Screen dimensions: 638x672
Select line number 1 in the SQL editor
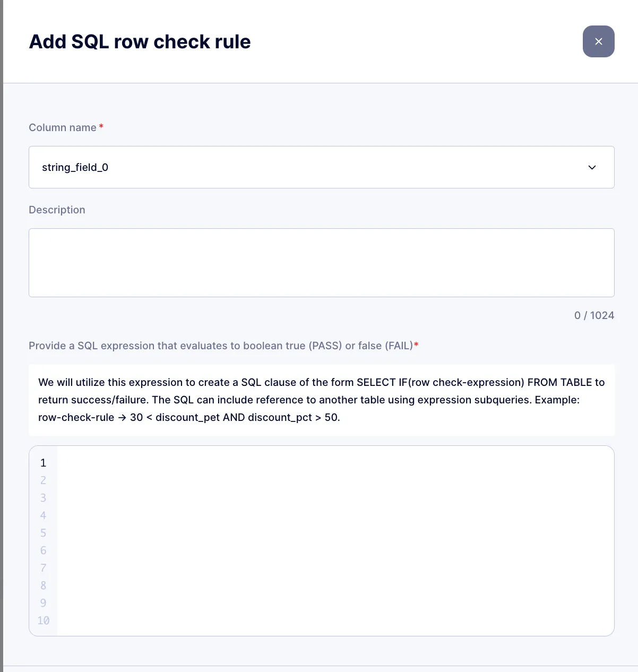point(43,462)
